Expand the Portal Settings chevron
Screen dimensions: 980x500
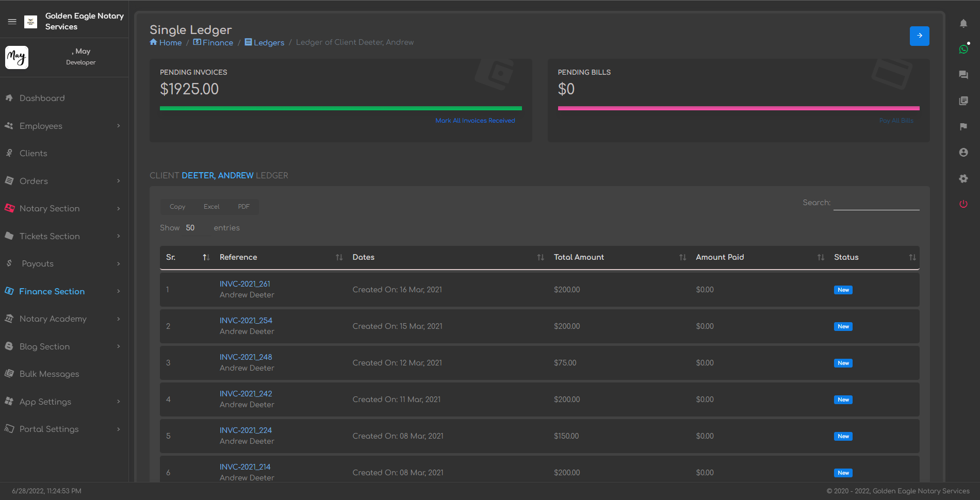pos(119,429)
